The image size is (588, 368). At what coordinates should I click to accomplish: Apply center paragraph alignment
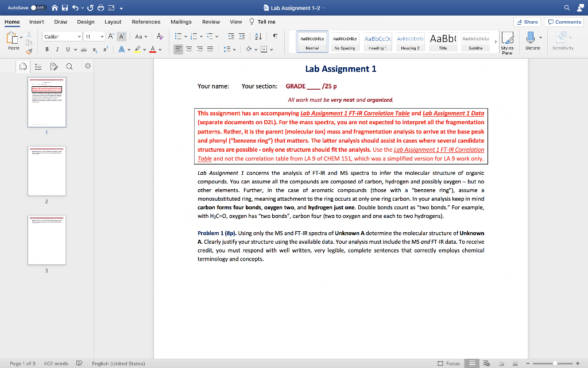[189, 49]
